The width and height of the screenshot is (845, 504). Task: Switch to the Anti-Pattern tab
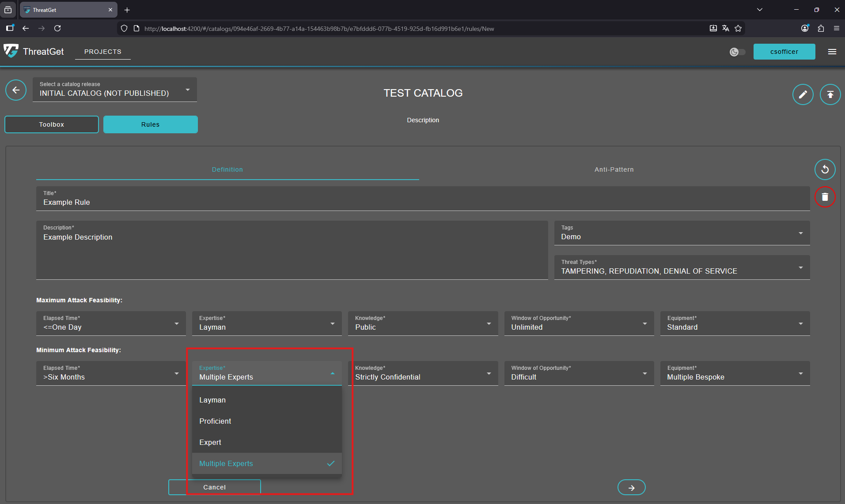tap(614, 169)
